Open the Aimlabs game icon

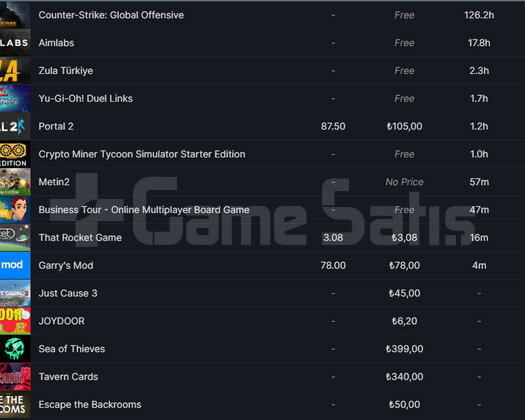[x=15, y=43]
